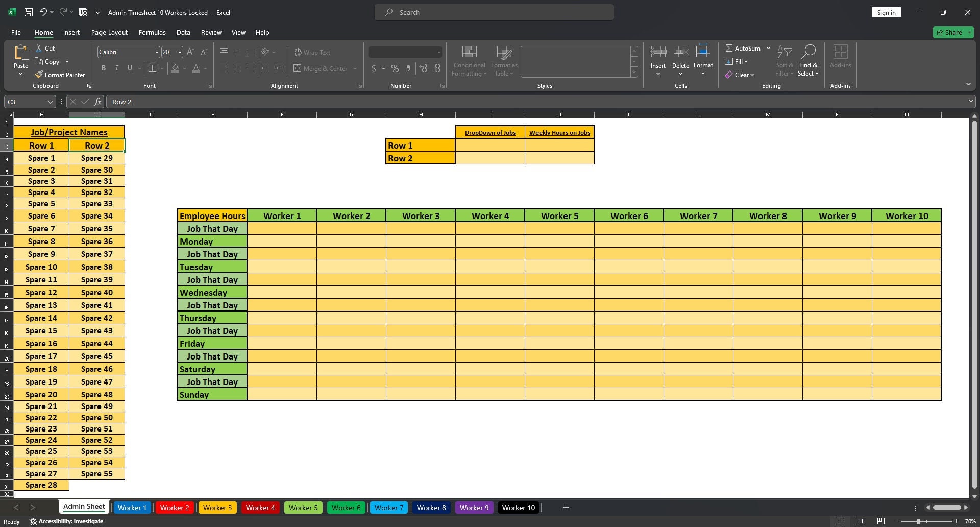Open the font size dropdown
The width and height of the screenshot is (980, 527).
(180, 52)
